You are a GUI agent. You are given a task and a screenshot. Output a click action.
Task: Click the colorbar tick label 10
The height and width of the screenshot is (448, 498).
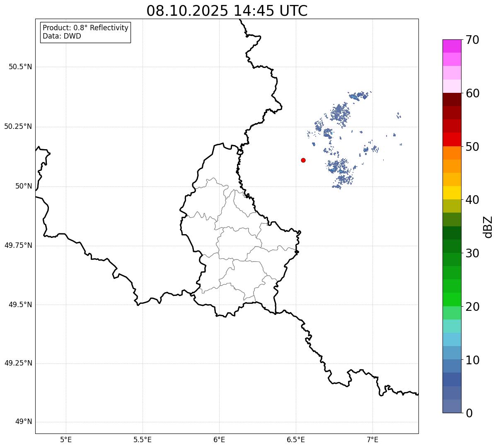click(x=472, y=360)
